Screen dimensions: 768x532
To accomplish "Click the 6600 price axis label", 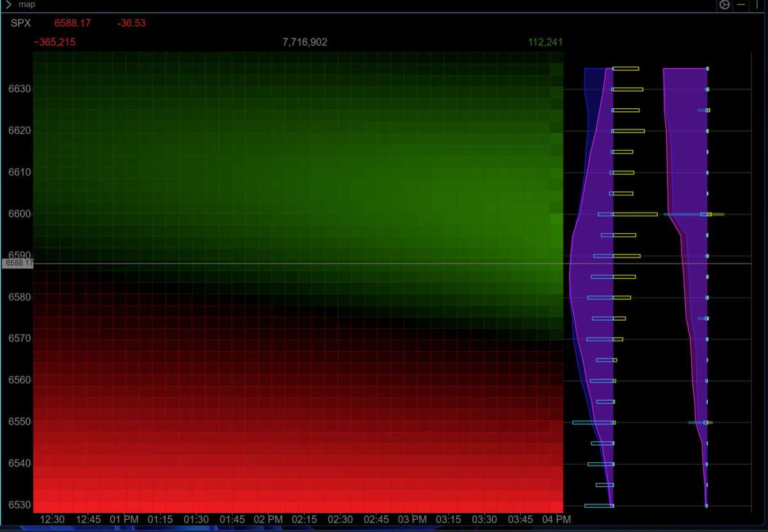I will (x=19, y=214).
